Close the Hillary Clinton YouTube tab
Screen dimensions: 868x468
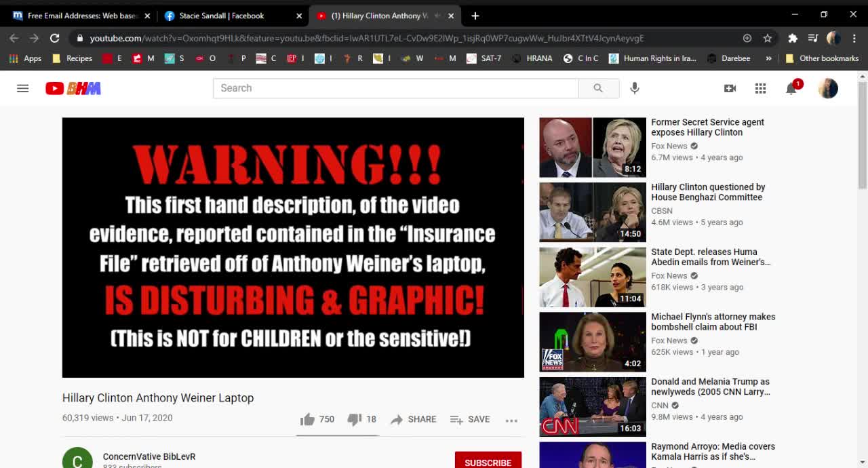451,16
